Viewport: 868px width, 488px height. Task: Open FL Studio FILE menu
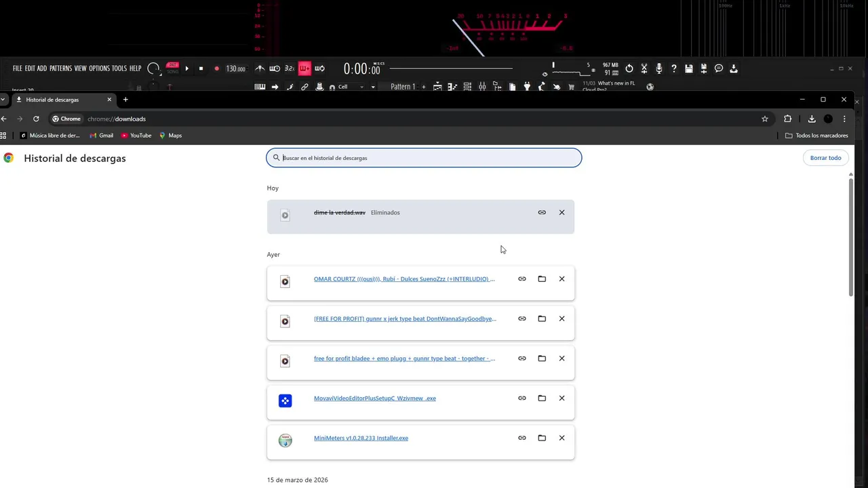[x=18, y=68]
